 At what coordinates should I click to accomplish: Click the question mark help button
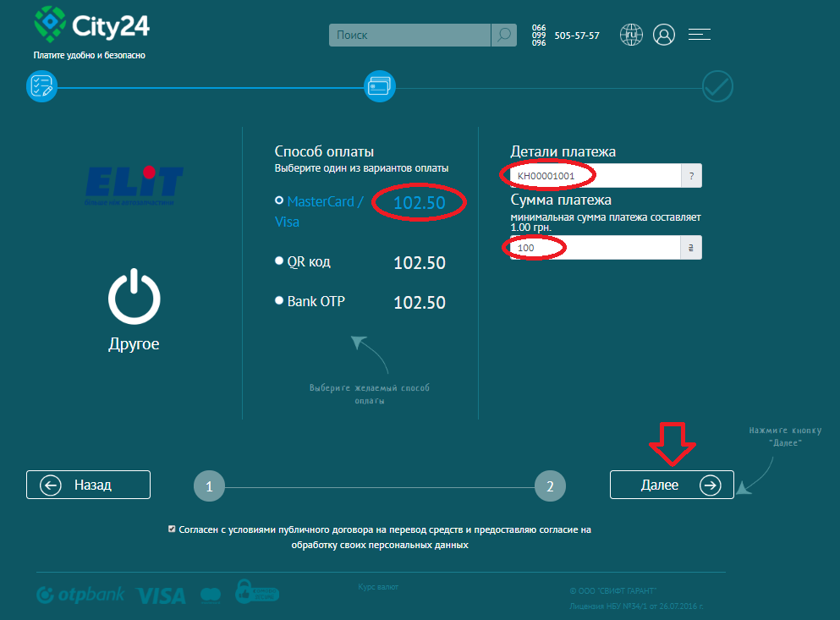click(692, 176)
